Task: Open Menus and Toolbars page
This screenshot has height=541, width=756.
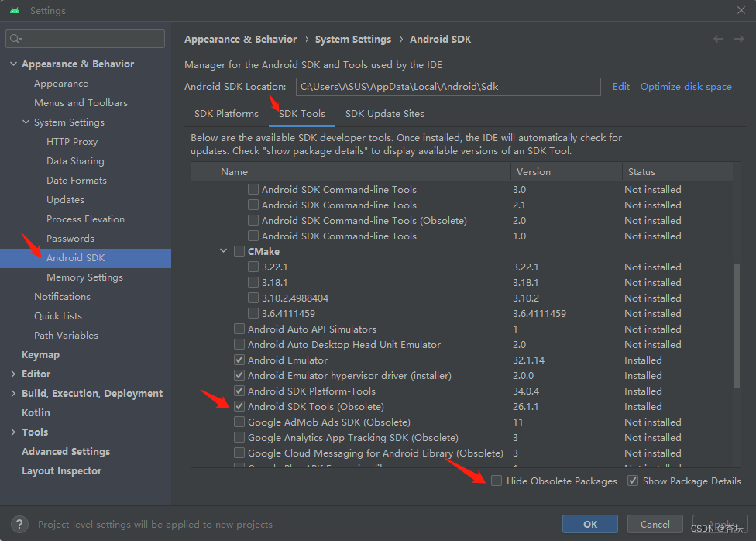Action: coord(81,103)
